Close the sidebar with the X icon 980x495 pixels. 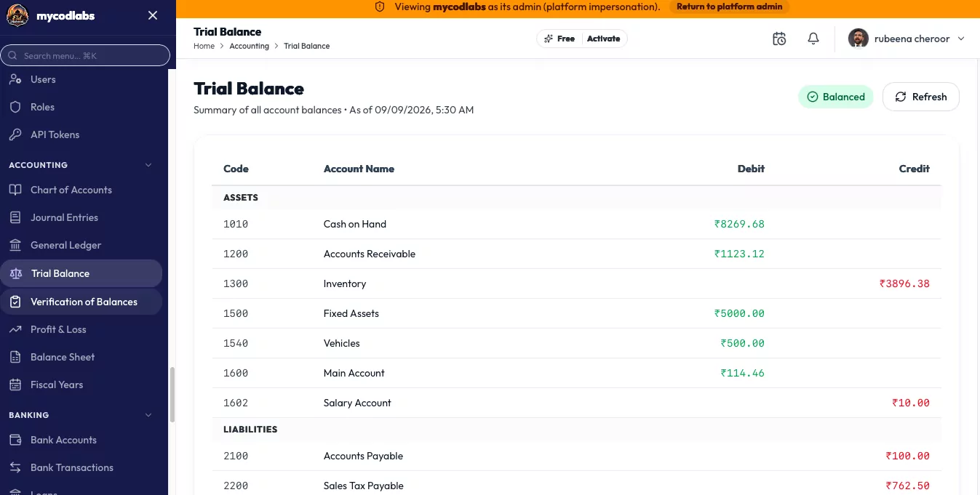(x=153, y=15)
